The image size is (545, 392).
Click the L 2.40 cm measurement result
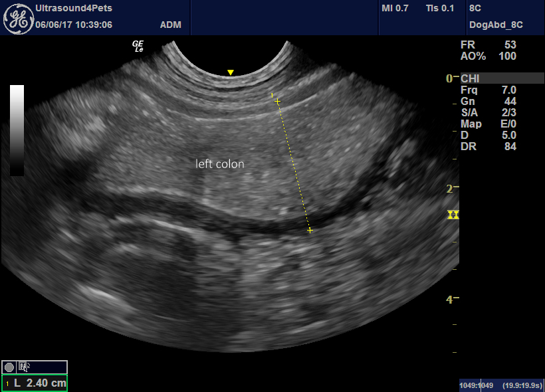tap(34, 383)
